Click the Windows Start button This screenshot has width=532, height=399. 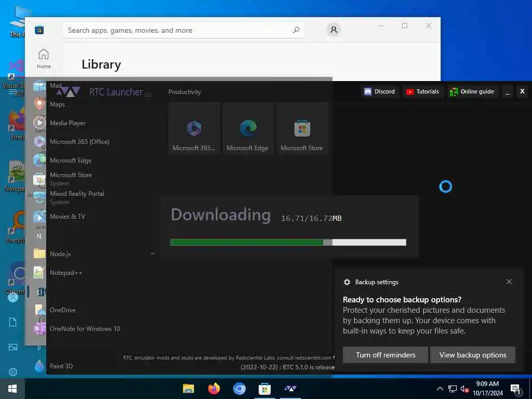coord(12,389)
